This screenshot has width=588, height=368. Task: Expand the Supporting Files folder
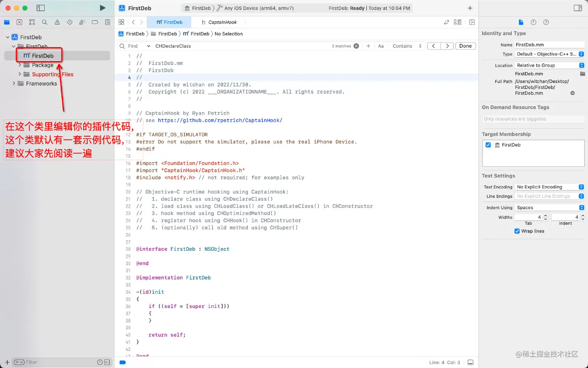[x=19, y=74]
